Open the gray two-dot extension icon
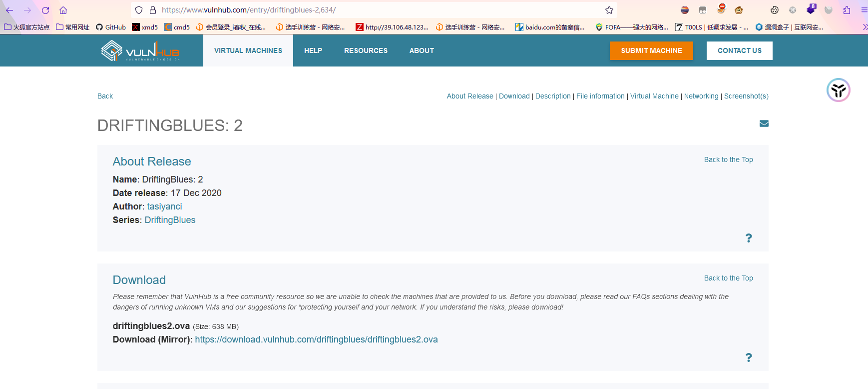The image size is (868, 389). point(703,10)
